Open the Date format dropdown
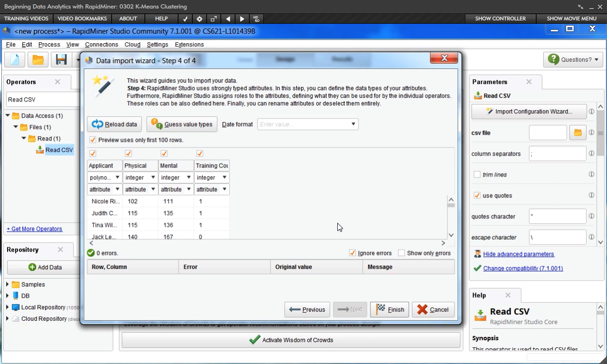607x364 pixels. pyautogui.click(x=353, y=124)
